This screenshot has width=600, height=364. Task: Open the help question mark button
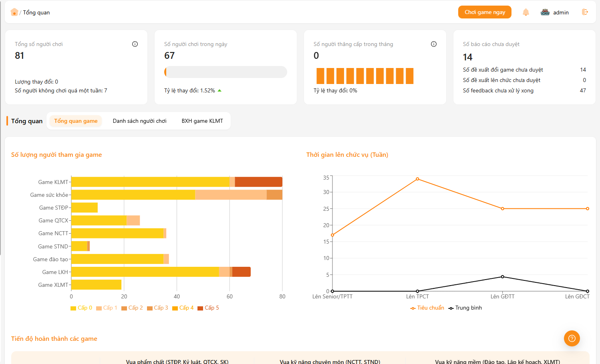pyautogui.click(x=572, y=338)
